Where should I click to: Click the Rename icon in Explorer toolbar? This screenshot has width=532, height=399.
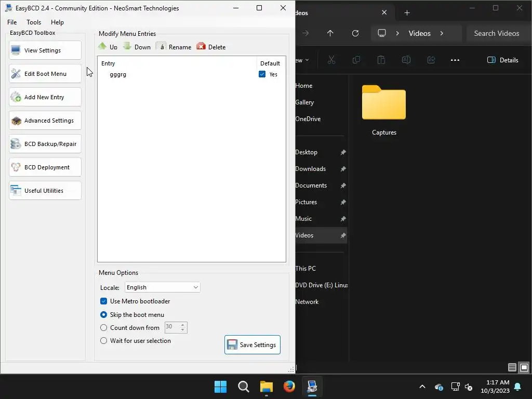click(406, 60)
